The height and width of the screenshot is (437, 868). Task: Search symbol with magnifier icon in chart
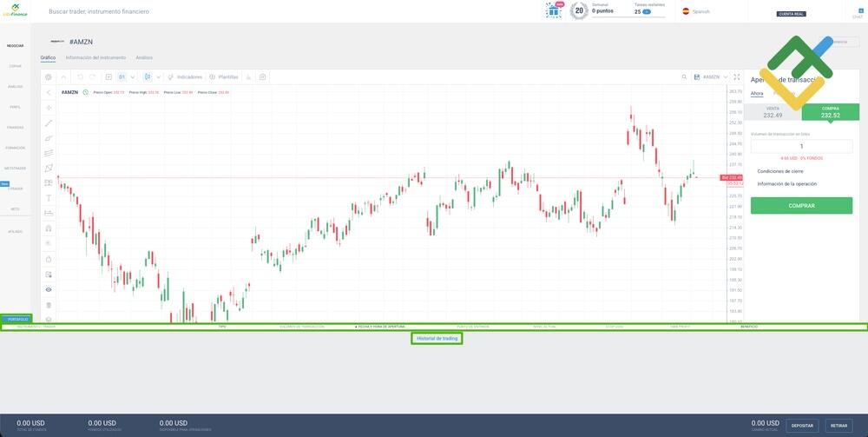[x=684, y=77]
